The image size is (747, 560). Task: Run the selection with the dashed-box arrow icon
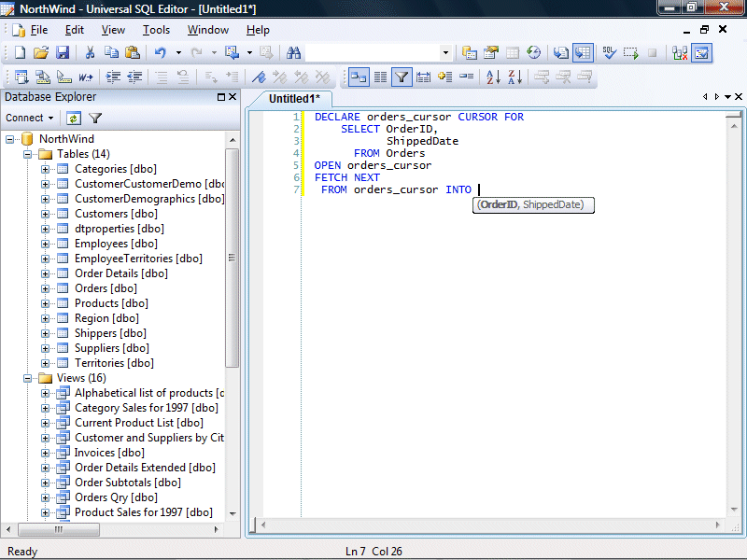(x=631, y=52)
